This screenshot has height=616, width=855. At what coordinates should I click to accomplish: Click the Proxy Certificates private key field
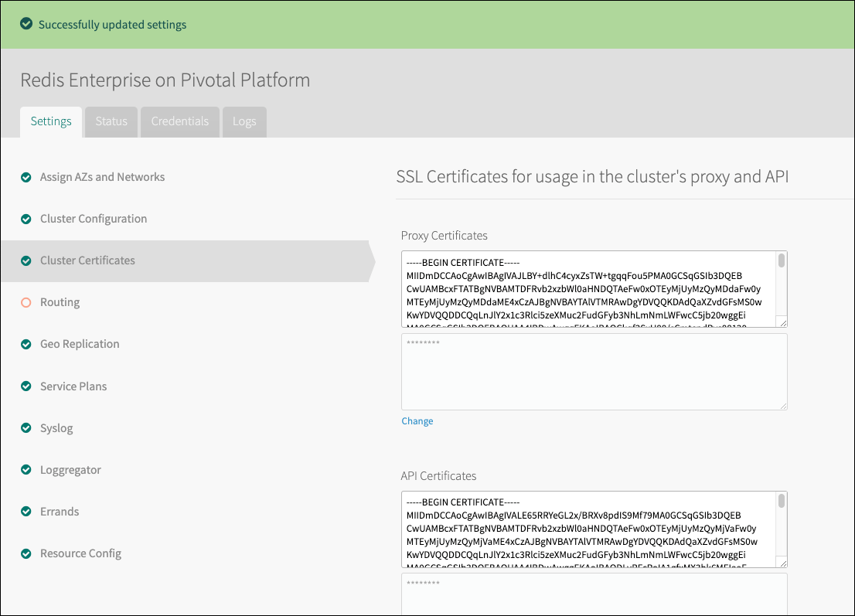tap(594, 372)
